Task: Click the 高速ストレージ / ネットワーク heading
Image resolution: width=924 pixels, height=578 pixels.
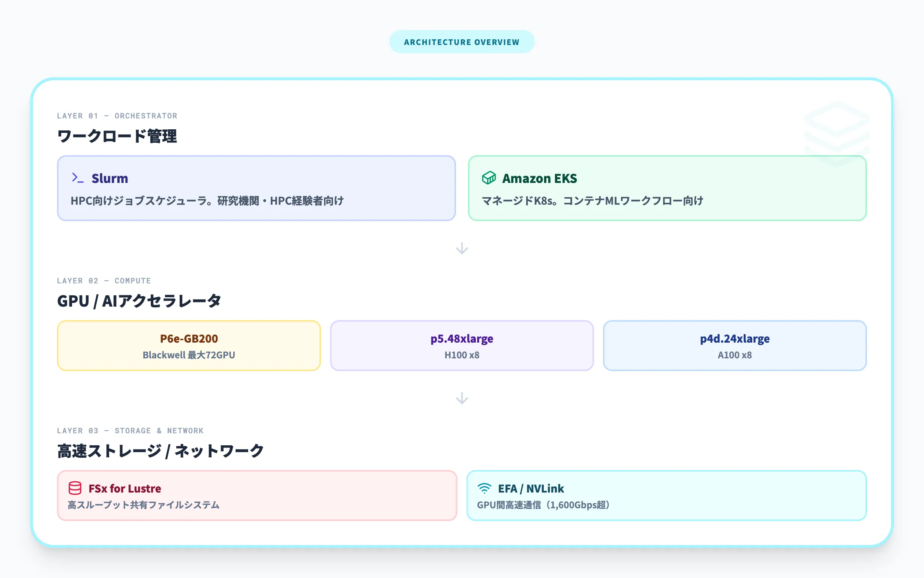Action: [160, 450]
